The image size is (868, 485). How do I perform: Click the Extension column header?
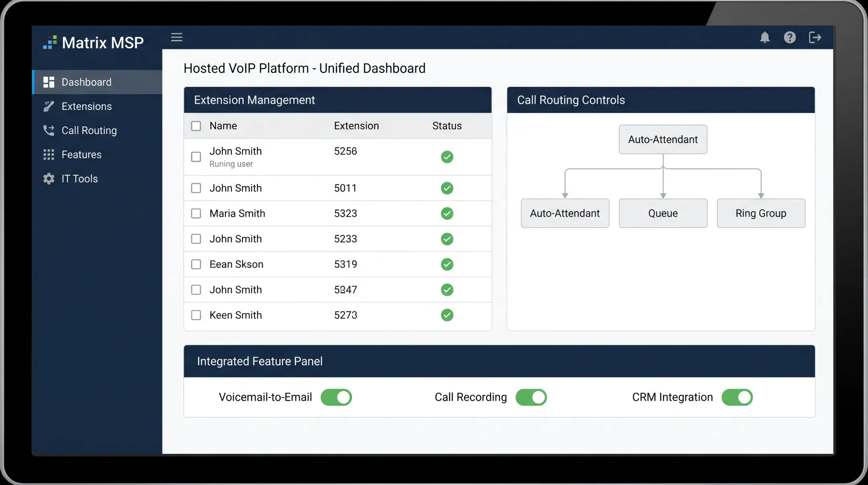tap(356, 126)
